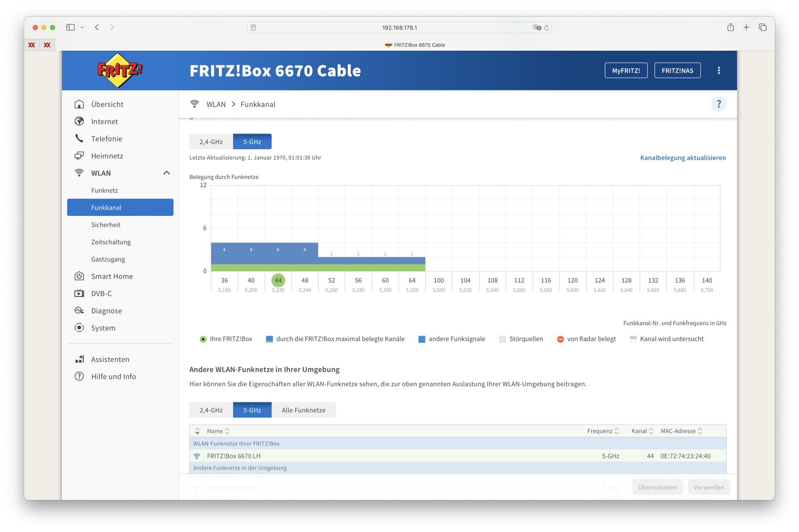The height and width of the screenshot is (532, 799).
Task: Open Gastzugang submenu item
Action: click(x=120, y=259)
